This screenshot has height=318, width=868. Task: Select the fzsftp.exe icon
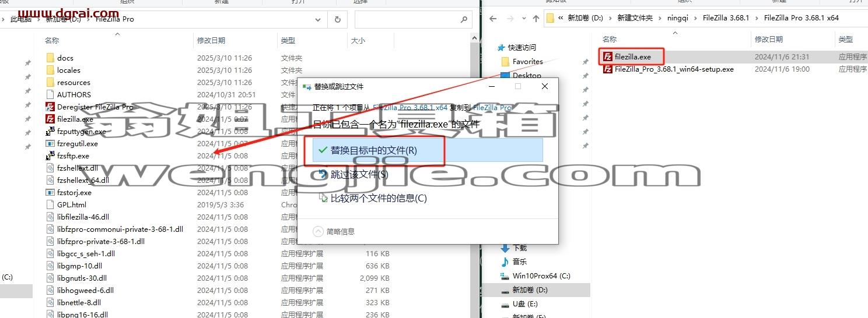click(50, 156)
